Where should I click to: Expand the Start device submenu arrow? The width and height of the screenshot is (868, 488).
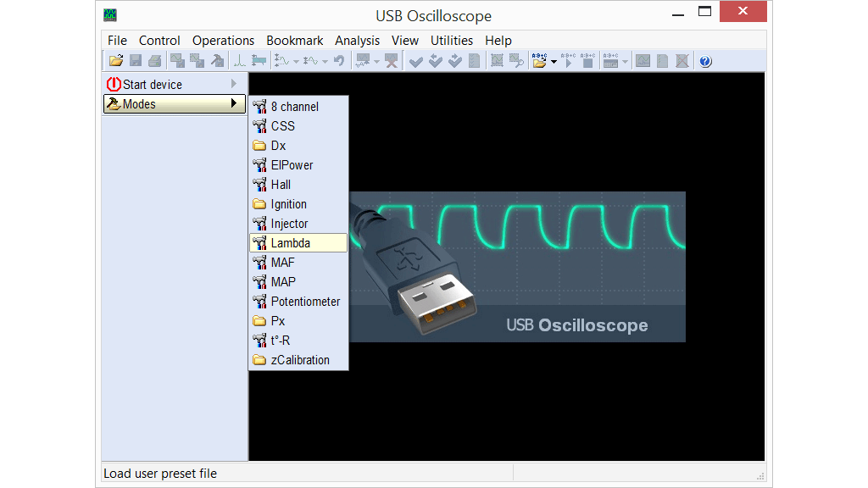234,84
